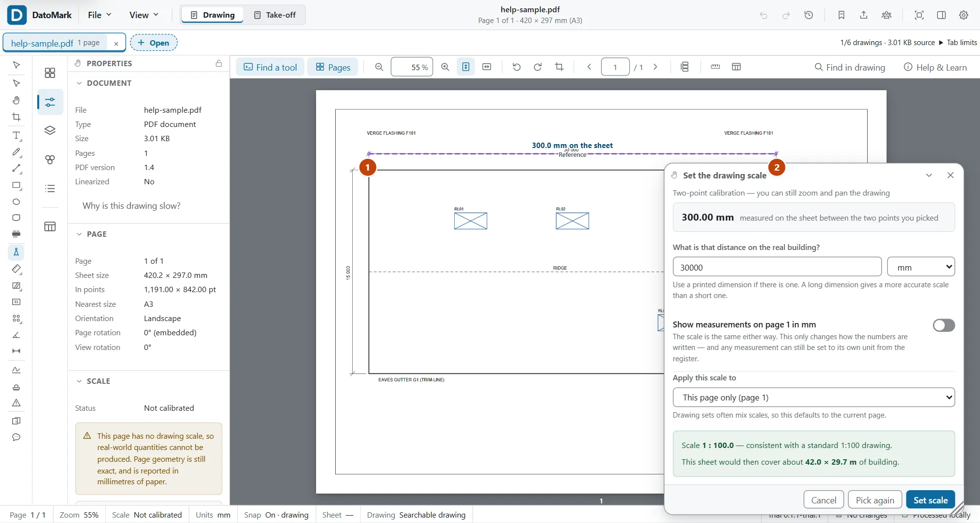
Task: Select the hand pan tool
Action: pos(16,100)
